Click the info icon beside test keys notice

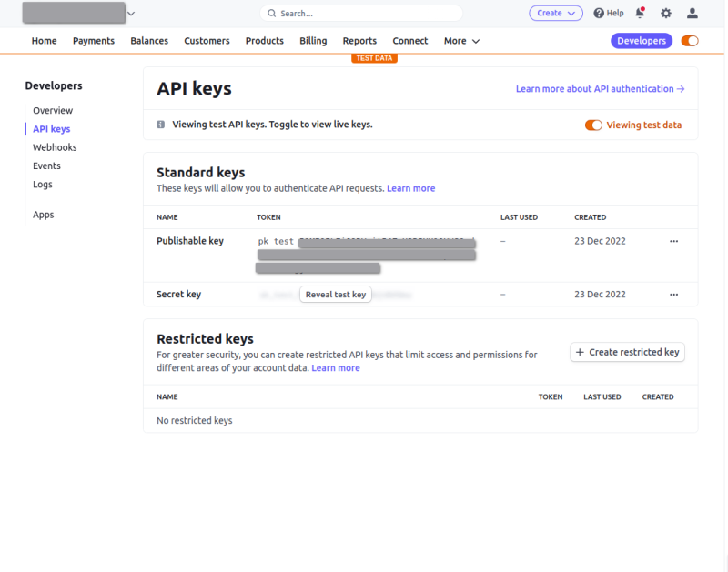point(161,125)
